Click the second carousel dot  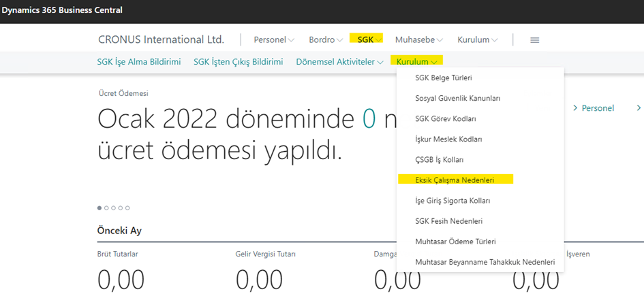click(x=106, y=208)
